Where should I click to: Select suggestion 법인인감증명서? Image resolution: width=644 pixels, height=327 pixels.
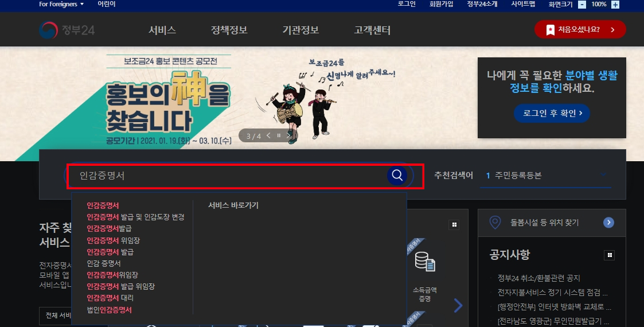click(110, 310)
